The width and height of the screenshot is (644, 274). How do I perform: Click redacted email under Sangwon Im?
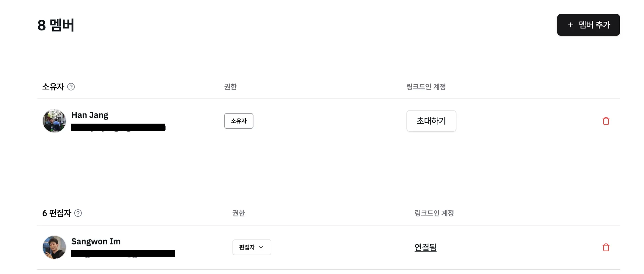pyautogui.click(x=123, y=254)
